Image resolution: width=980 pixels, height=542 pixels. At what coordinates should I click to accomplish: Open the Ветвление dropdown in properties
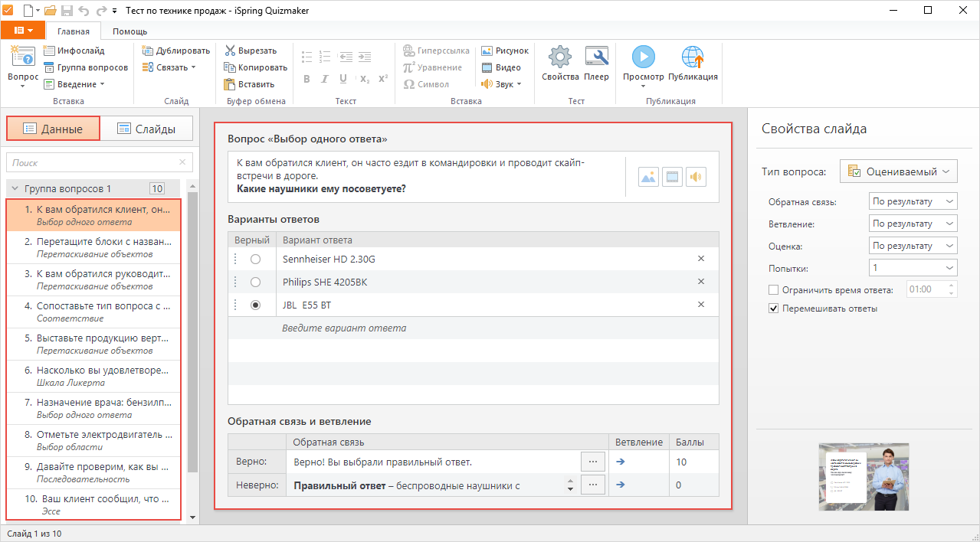pyautogui.click(x=913, y=224)
